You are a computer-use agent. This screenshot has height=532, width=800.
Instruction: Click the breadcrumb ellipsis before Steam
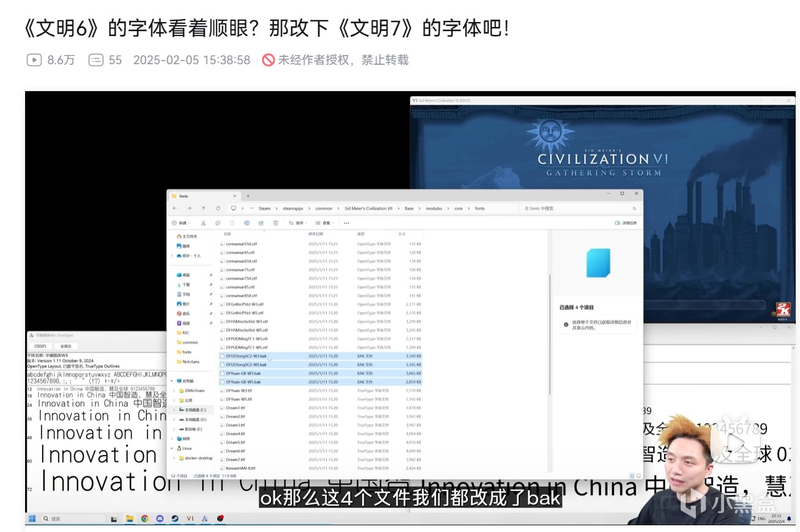252,209
